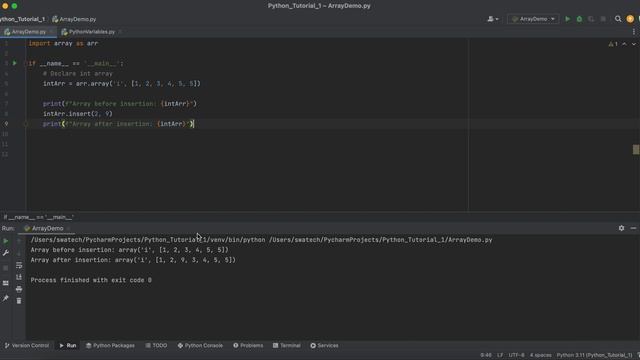Click Python_Tutorial_1 project breadcrumb
This screenshot has width=640, height=360.
[x=22, y=19]
